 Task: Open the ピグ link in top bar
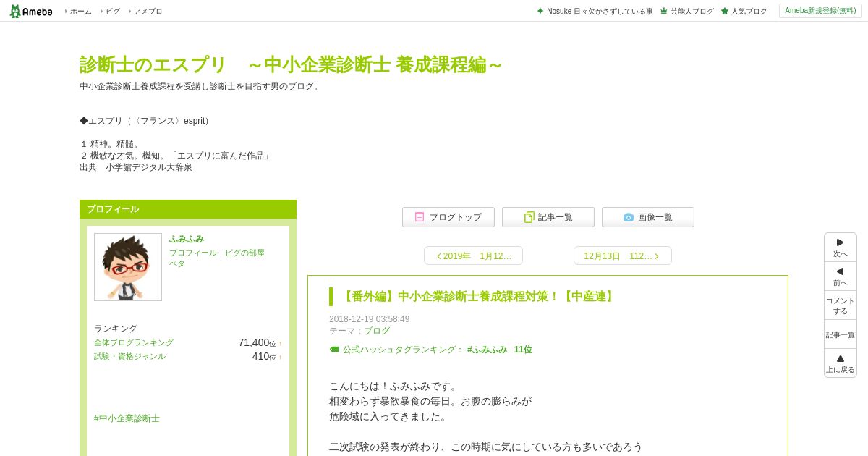point(112,12)
